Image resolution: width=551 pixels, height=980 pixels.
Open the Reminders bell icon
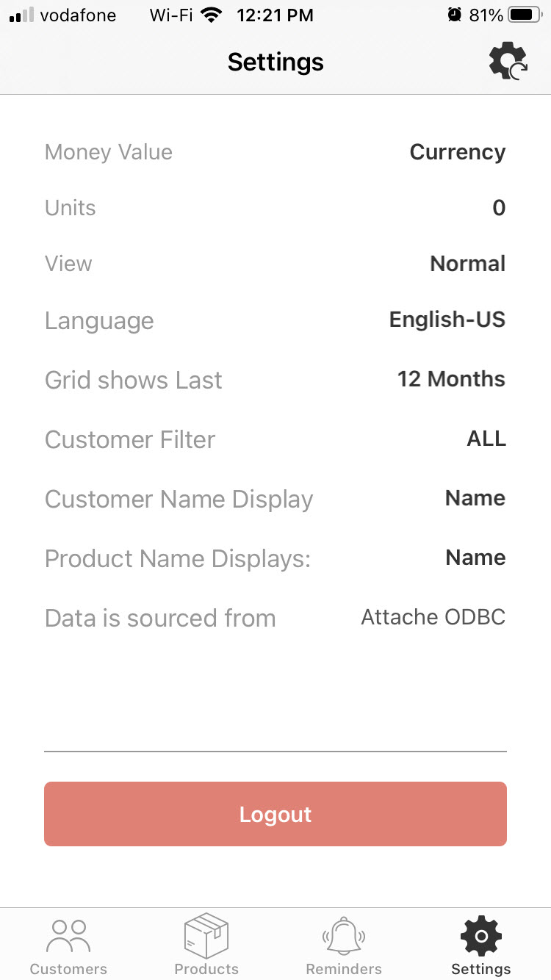click(x=344, y=936)
